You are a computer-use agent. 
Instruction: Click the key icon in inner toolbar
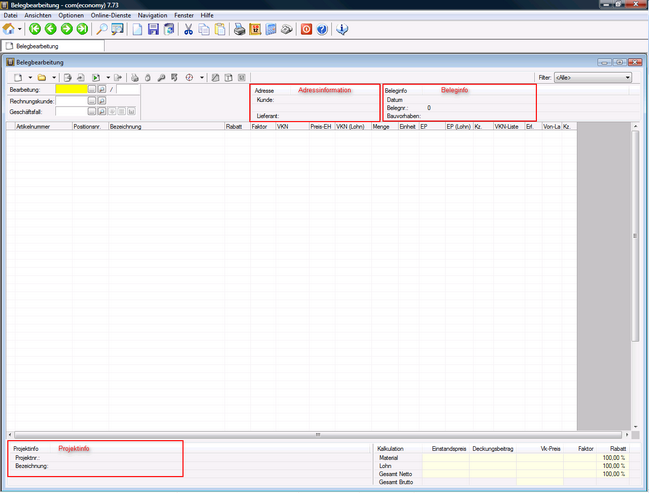[161, 77]
